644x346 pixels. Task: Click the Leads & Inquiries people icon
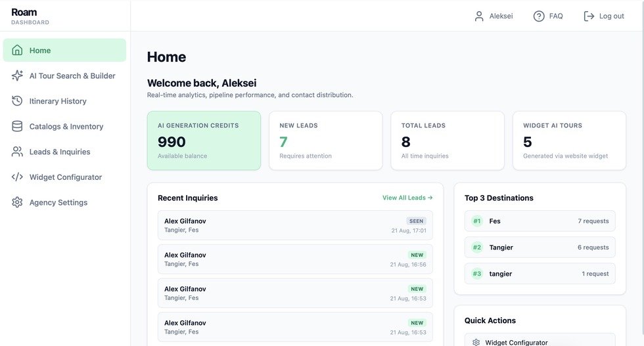(x=17, y=152)
